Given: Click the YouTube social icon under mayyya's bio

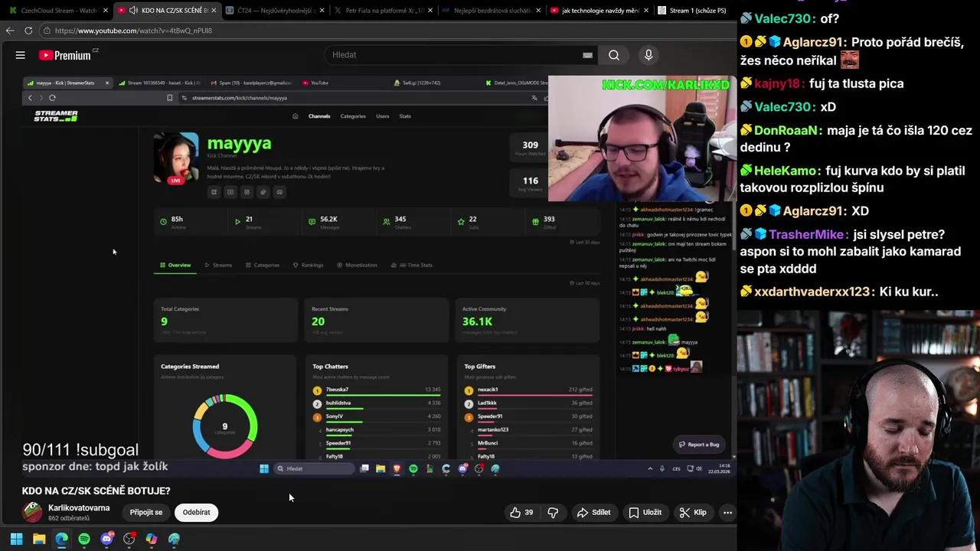Looking at the screenshot, I should tap(230, 192).
